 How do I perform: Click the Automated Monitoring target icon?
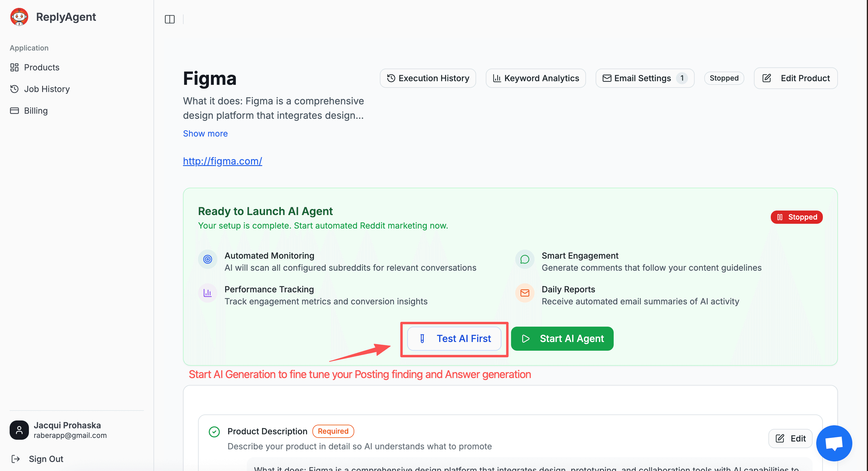coord(208,259)
